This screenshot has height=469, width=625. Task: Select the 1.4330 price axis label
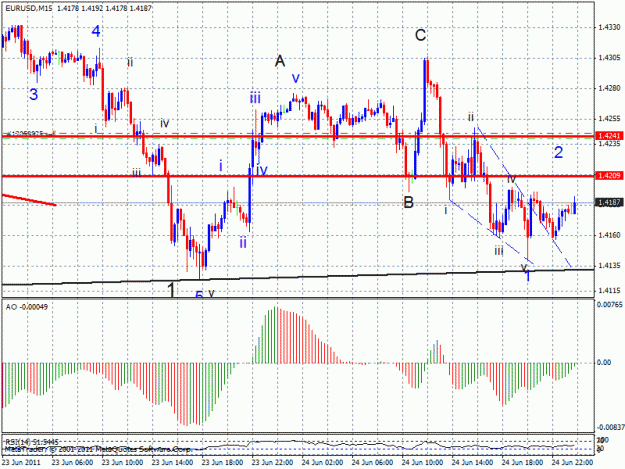(x=610, y=27)
